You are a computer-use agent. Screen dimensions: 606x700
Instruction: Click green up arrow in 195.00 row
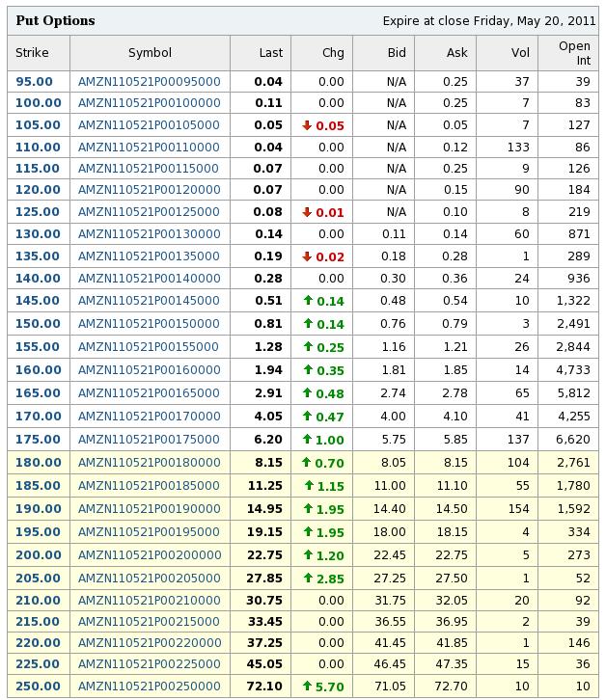click(308, 531)
